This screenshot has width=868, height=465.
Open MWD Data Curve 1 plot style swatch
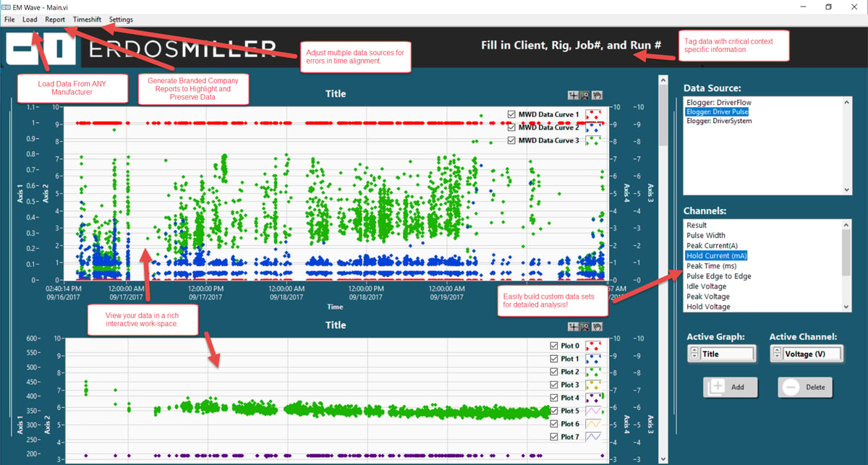[x=593, y=114]
